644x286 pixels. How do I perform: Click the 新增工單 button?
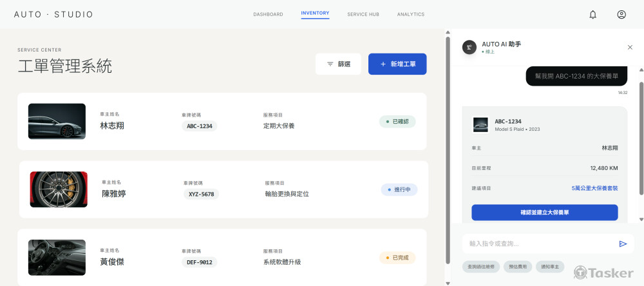(x=397, y=64)
